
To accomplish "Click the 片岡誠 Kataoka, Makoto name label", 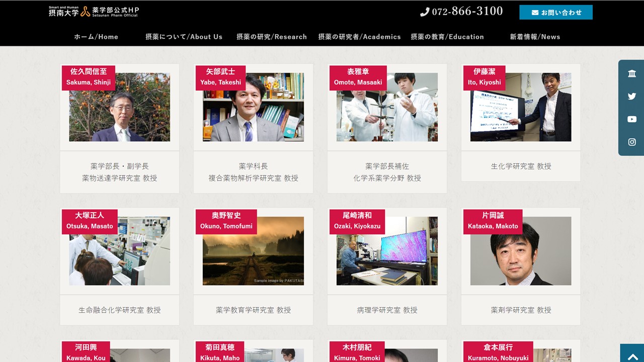I will tap(493, 221).
